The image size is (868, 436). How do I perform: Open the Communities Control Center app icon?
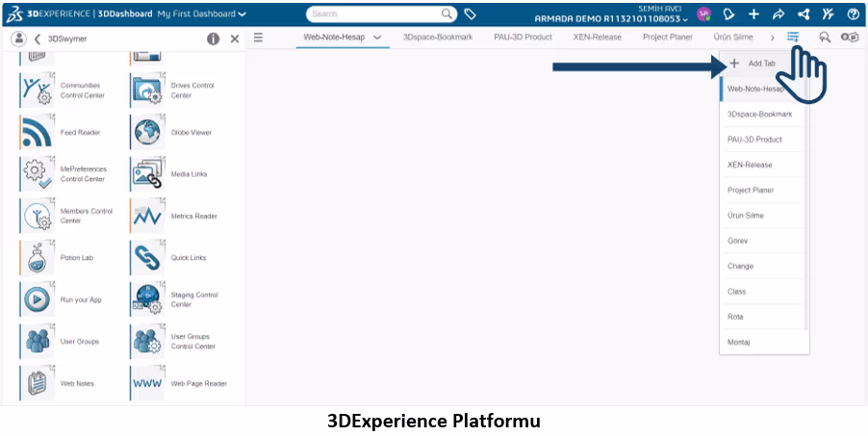coord(38,90)
